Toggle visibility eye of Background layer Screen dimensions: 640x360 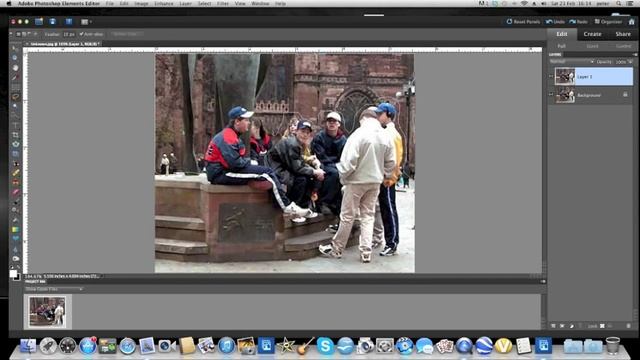(x=551, y=95)
